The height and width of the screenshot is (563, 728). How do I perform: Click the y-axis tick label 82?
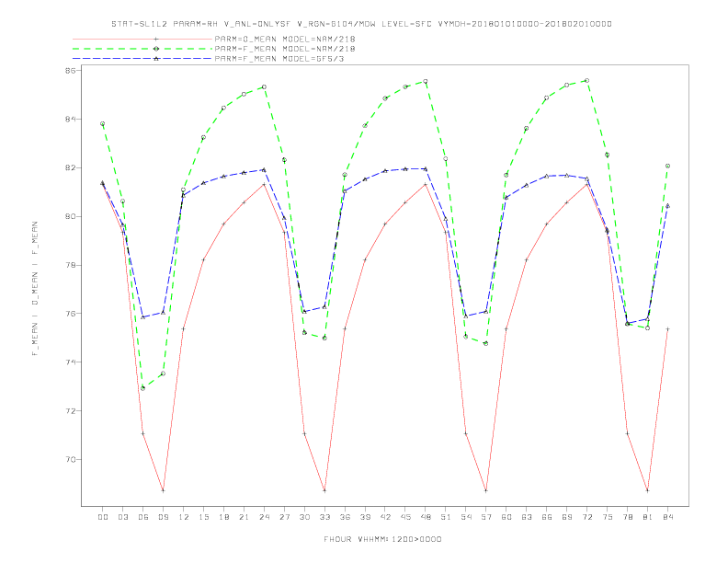[71, 167]
